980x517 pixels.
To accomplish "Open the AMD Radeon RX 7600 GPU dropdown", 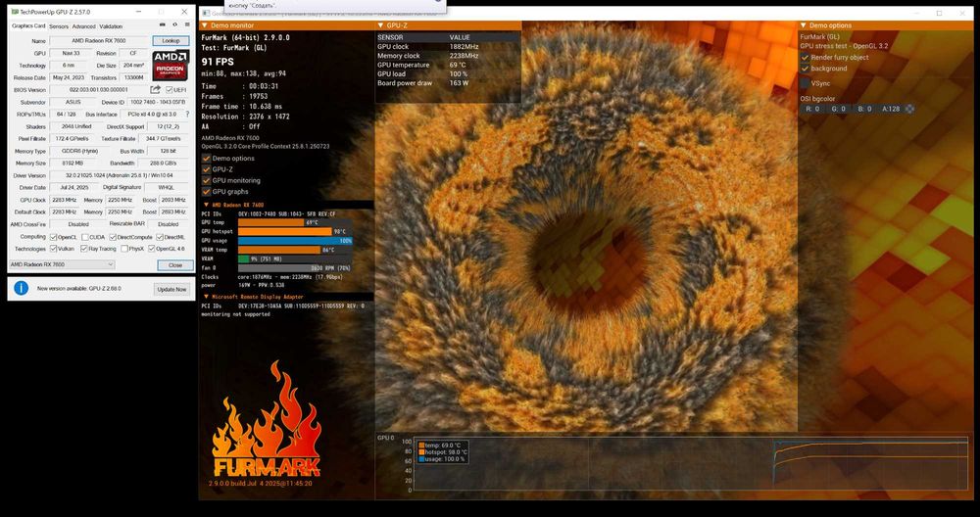I will point(61,264).
